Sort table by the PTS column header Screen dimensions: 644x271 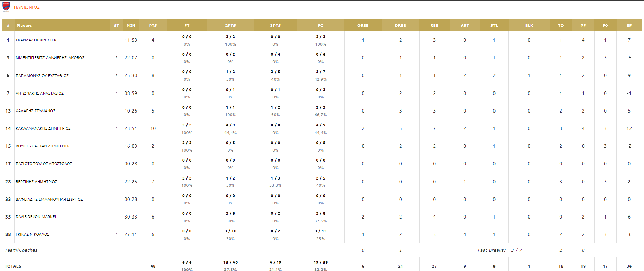pos(153,26)
